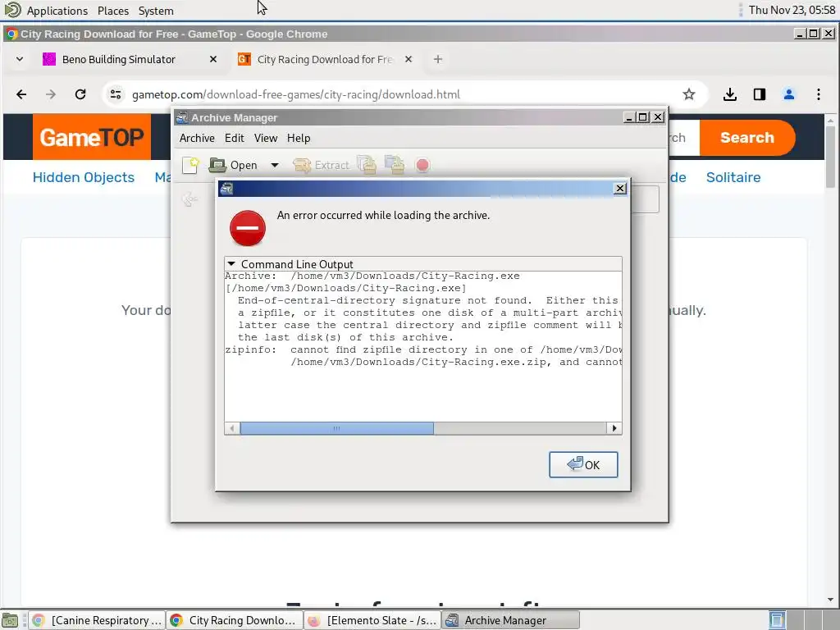Image resolution: width=840 pixels, height=630 pixels.
Task: Go back in Chrome
Action: coord(21,94)
